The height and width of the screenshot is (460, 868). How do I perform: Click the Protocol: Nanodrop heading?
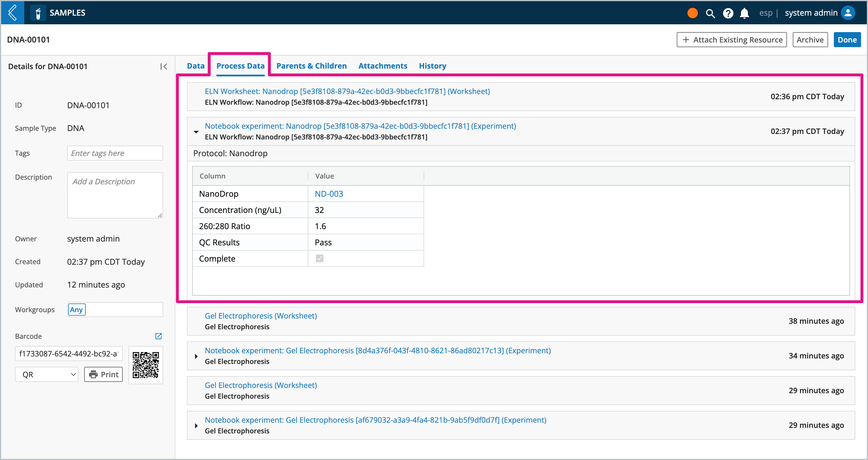click(230, 153)
